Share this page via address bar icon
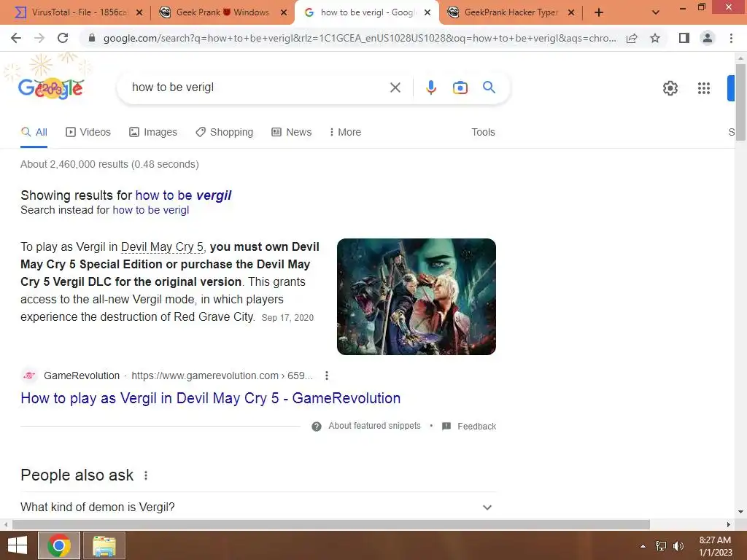Viewport: 747px width, 560px height. point(632,38)
